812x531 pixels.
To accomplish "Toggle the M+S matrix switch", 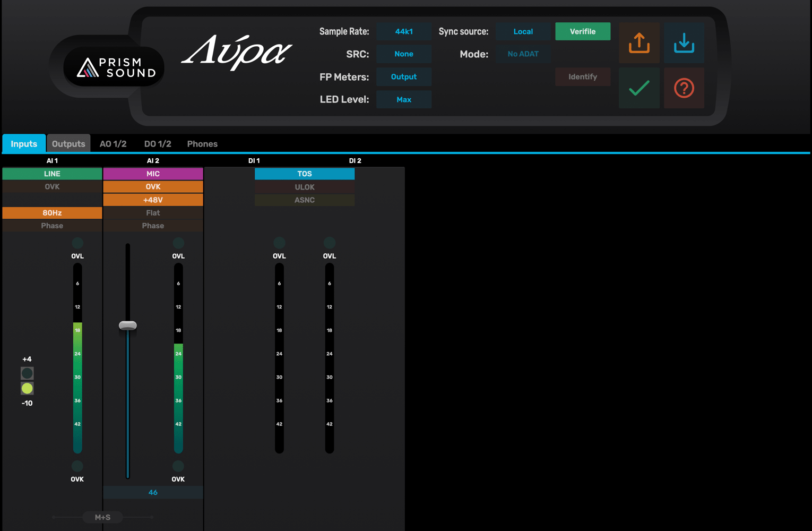I will tap(102, 517).
